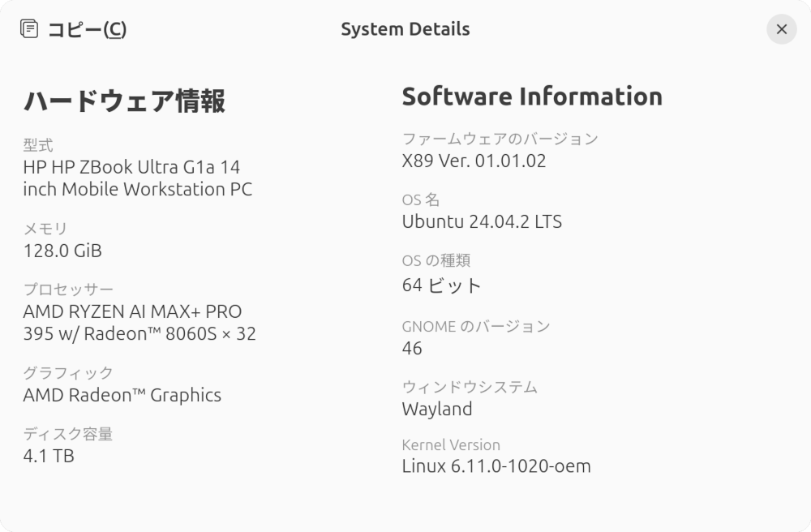Click the copy icon beside コピー(C)
The image size is (811, 532).
click(29, 28)
